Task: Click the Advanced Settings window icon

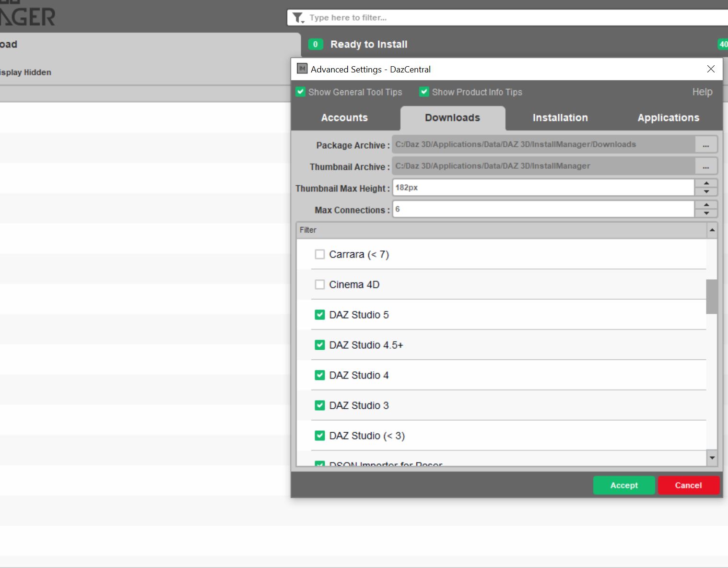Action: click(x=302, y=69)
